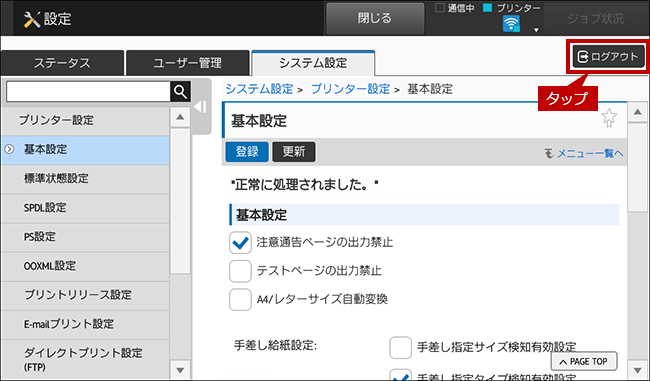Click the search magnifier icon

(x=180, y=91)
